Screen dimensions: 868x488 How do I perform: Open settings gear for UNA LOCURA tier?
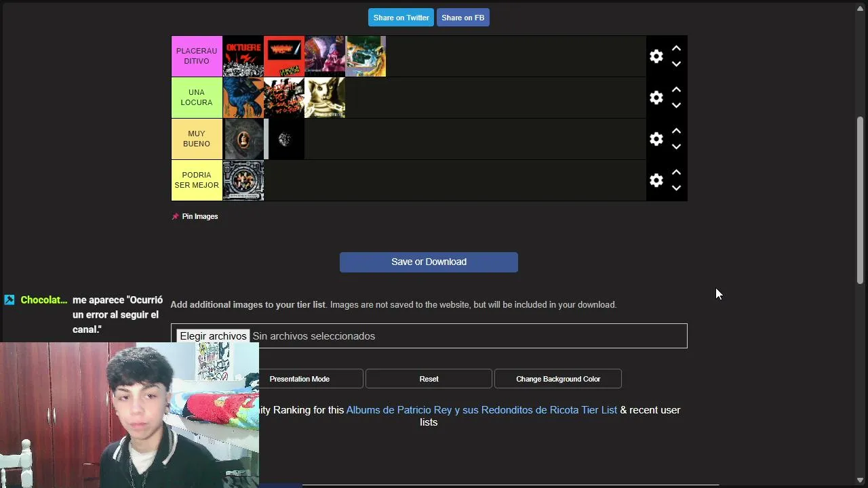(x=656, y=98)
